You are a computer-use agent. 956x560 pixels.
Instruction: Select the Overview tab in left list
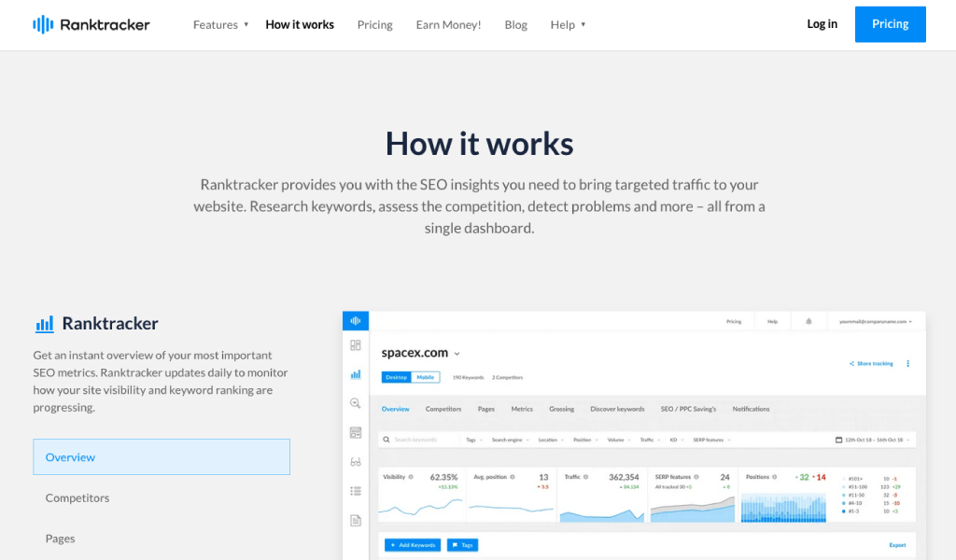coord(162,457)
